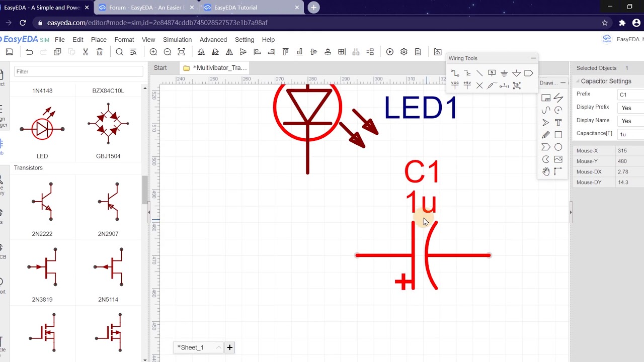Click the Flip Horizontal toolbar icon

(x=229, y=52)
